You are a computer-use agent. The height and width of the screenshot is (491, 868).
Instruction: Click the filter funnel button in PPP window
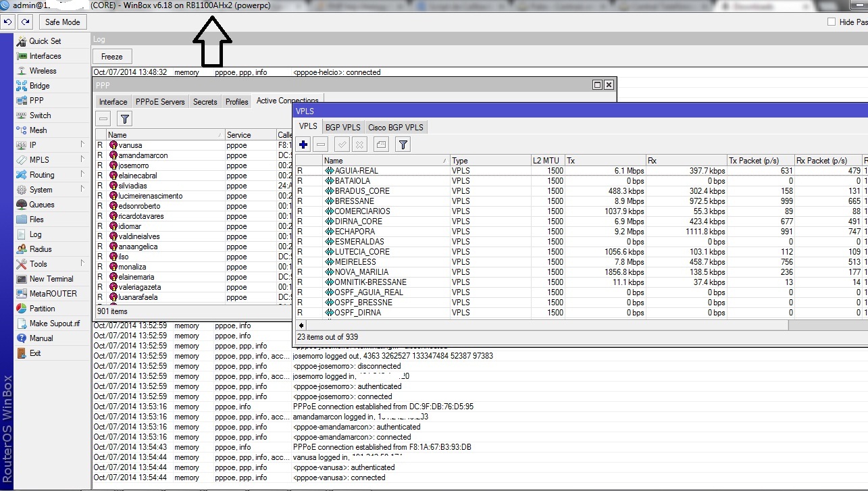click(124, 119)
